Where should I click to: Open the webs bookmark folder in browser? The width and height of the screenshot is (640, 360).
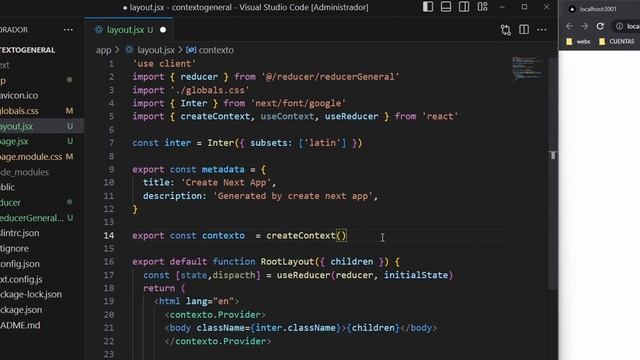tap(578, 41)
